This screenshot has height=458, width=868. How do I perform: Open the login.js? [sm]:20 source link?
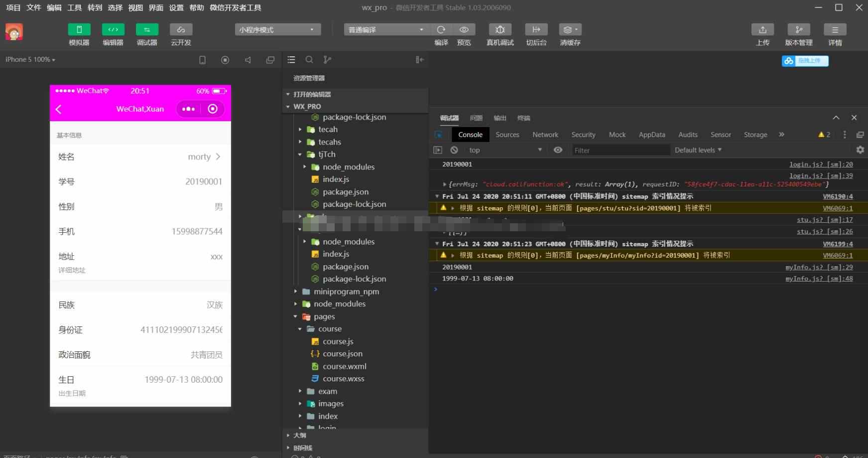click(821, 164)
